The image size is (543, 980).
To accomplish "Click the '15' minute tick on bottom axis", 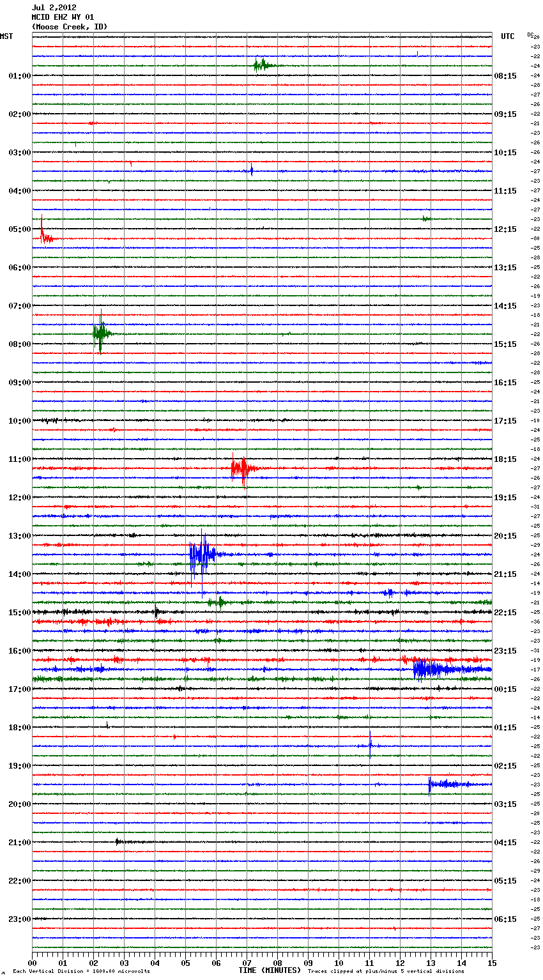I will (491, 963).
